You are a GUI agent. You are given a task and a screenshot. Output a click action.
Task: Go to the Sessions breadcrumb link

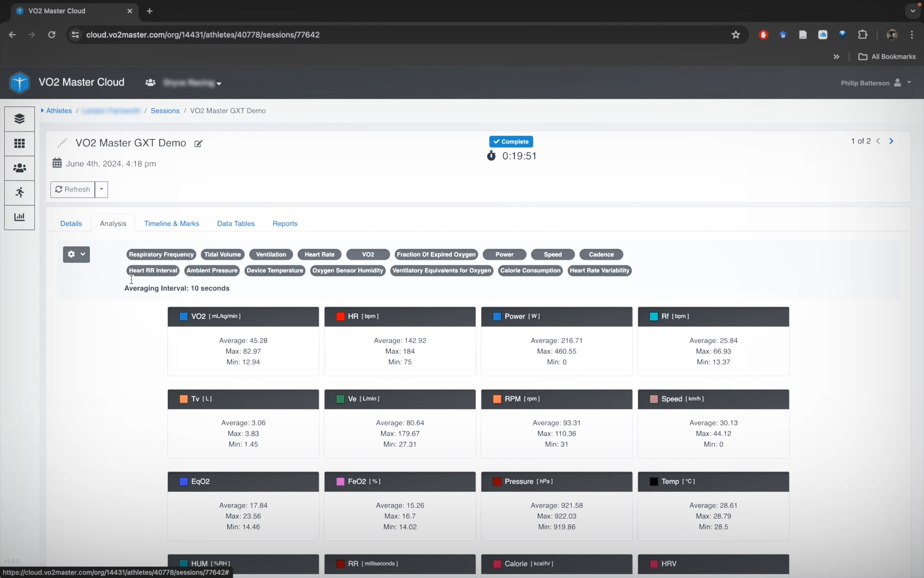pyautogui.click(x=165, y=111)
